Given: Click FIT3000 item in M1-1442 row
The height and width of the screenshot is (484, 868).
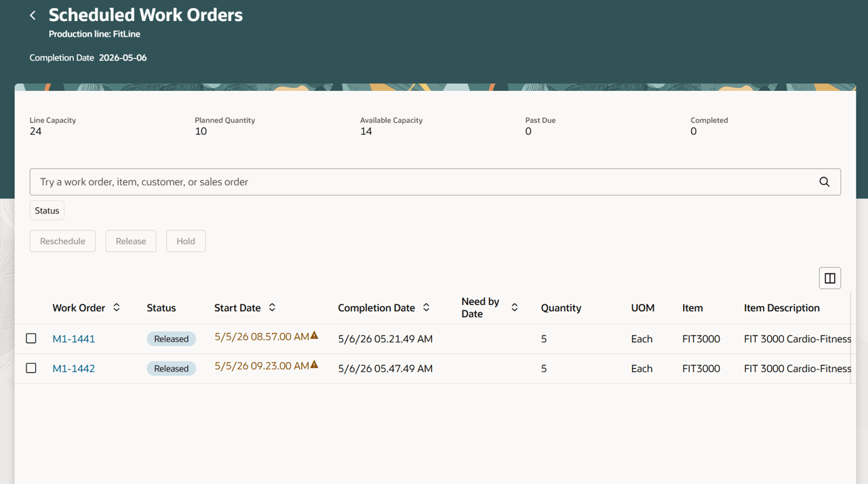Looking at the screenshot, I should coord(701,369).
